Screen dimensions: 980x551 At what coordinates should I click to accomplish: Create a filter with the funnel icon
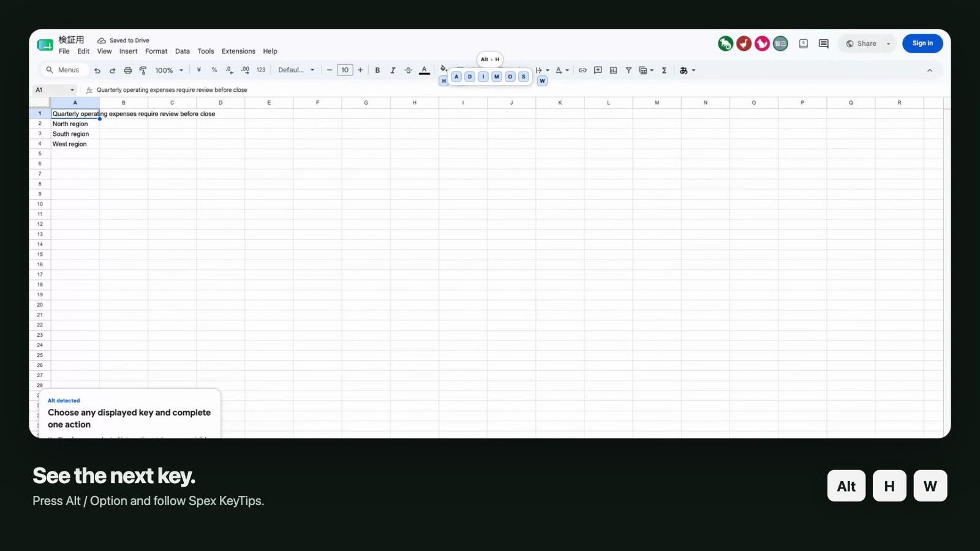[628, 70]
